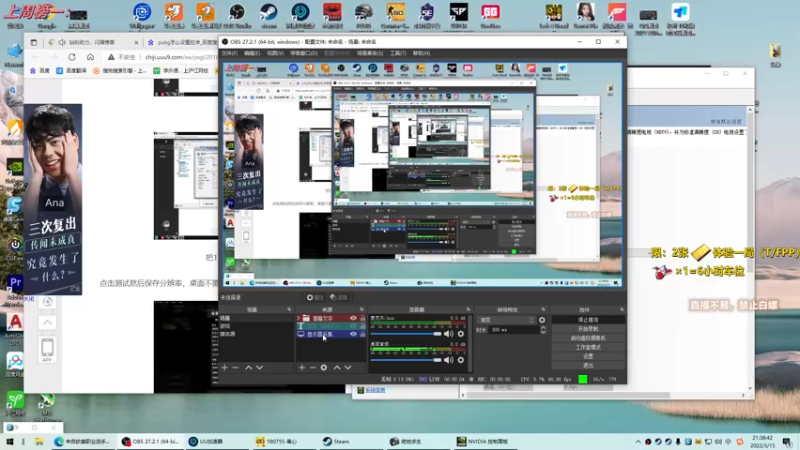Toggle visibility of the text source row
800x450 pixels.
353,326
